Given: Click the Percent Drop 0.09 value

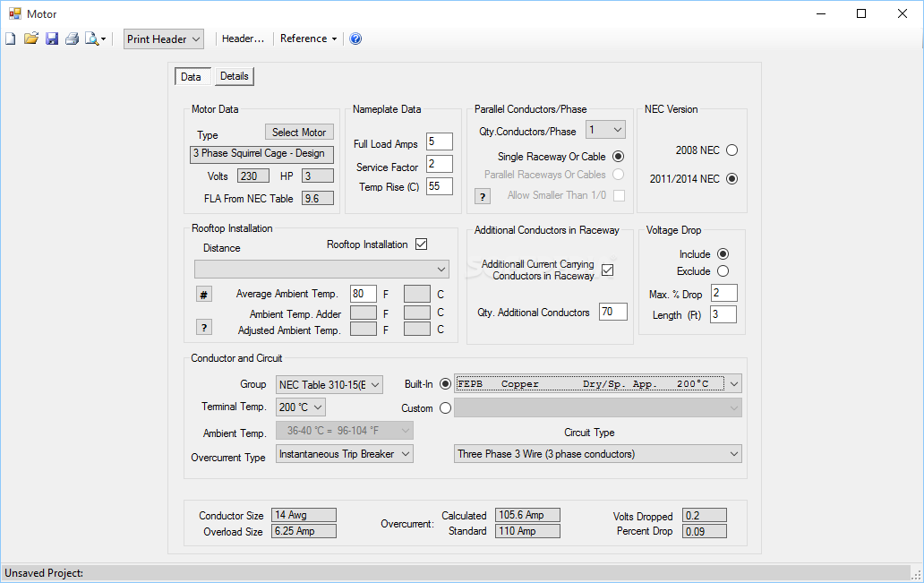Looking at the screenshot, I should (x=705, y=532).
